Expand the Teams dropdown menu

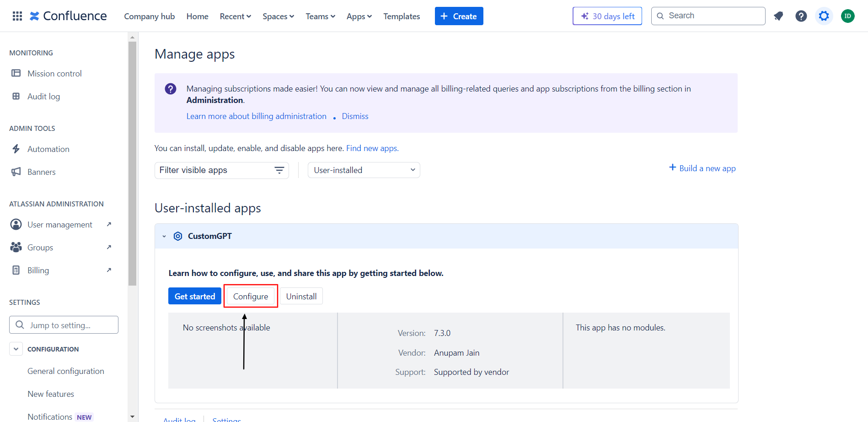[x=320, y=16]
